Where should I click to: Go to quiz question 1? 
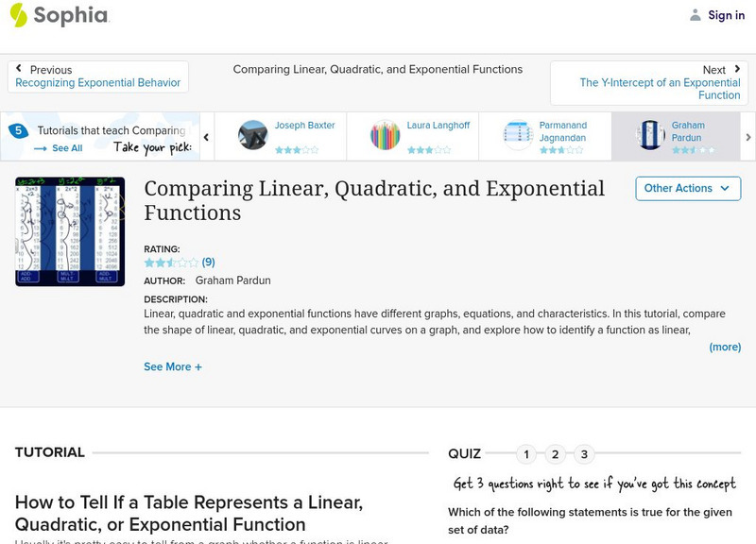[526, 454]
